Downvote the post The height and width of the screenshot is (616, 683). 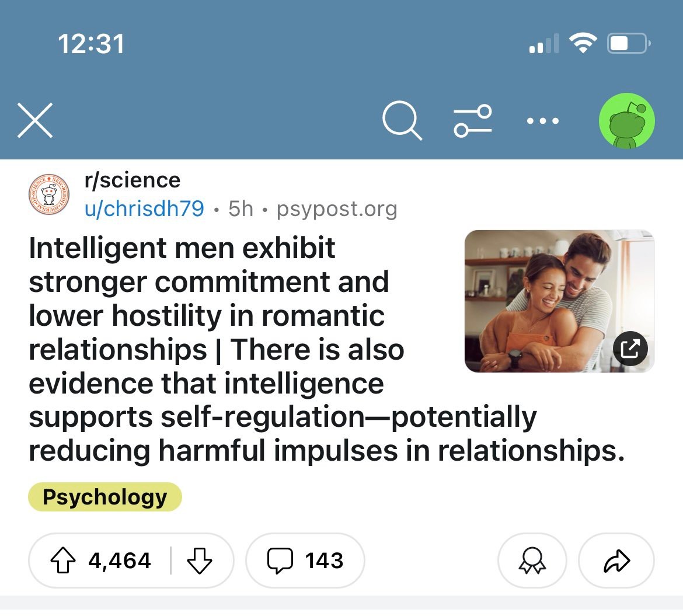click(200, 561)
